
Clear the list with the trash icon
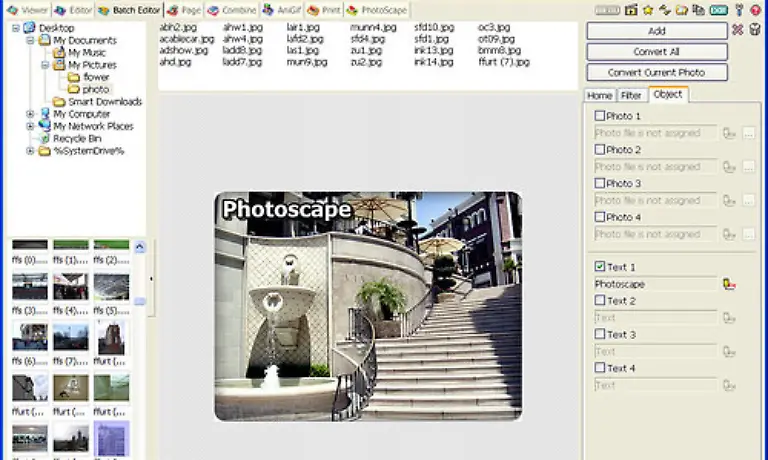(x=755, y=29)
